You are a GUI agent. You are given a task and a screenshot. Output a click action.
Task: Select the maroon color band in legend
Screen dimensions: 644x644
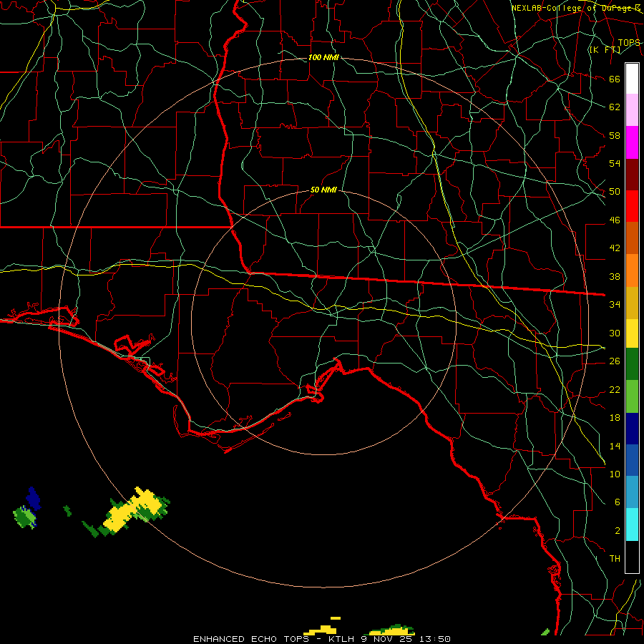tap(632, 175)
